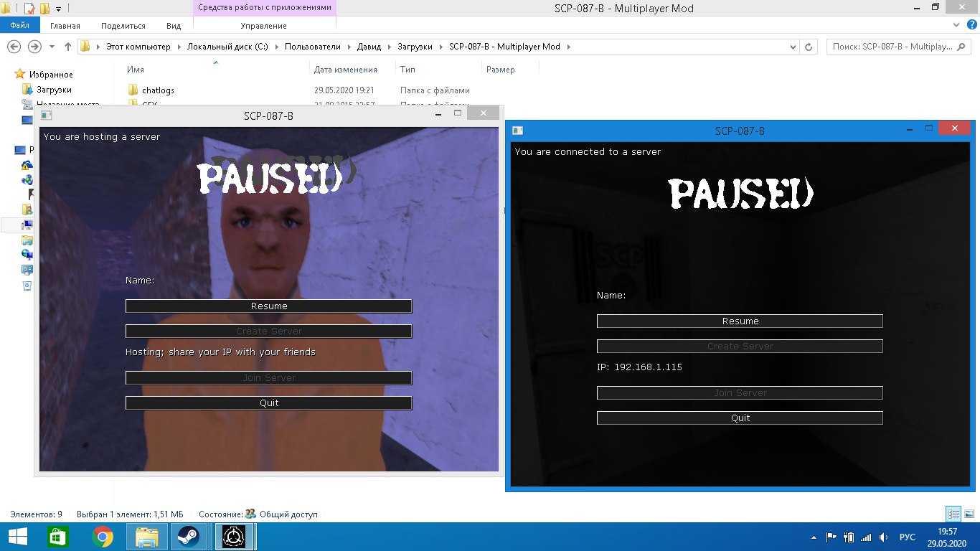
Task: Open Explorer help question mark
Action: pos(973,24)
